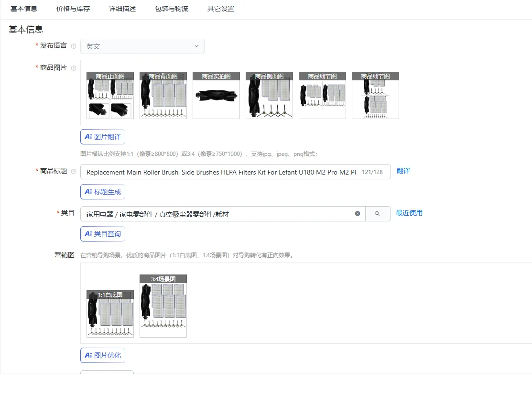Click the 翻译 link beside the title
Screen dimensions: 532x395
click(403, 171)
